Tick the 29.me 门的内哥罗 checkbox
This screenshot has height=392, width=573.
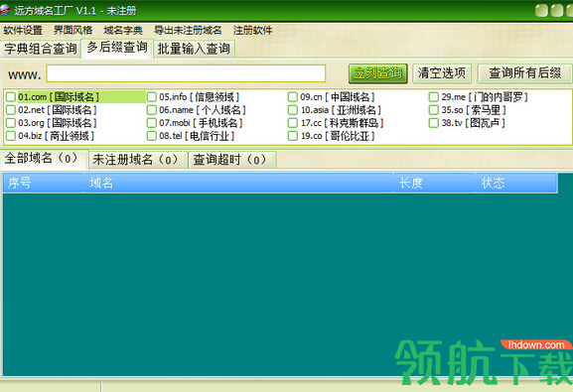tap(434, 97)
